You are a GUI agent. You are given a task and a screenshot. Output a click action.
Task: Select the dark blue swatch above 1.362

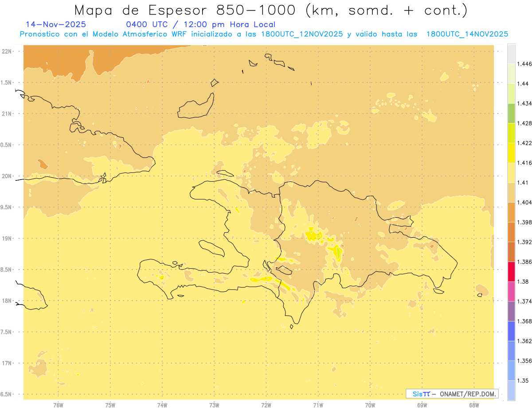(511, 331)
